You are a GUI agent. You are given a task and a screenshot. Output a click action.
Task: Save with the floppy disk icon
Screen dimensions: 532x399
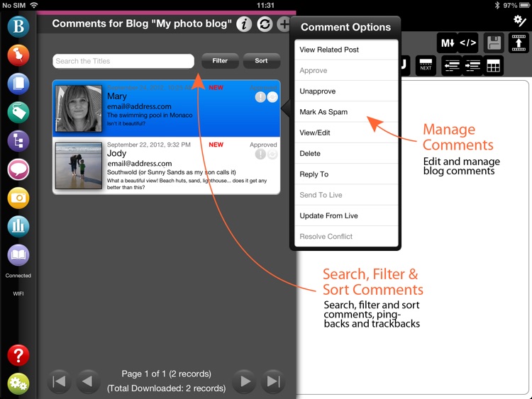[x=494, y=43]
